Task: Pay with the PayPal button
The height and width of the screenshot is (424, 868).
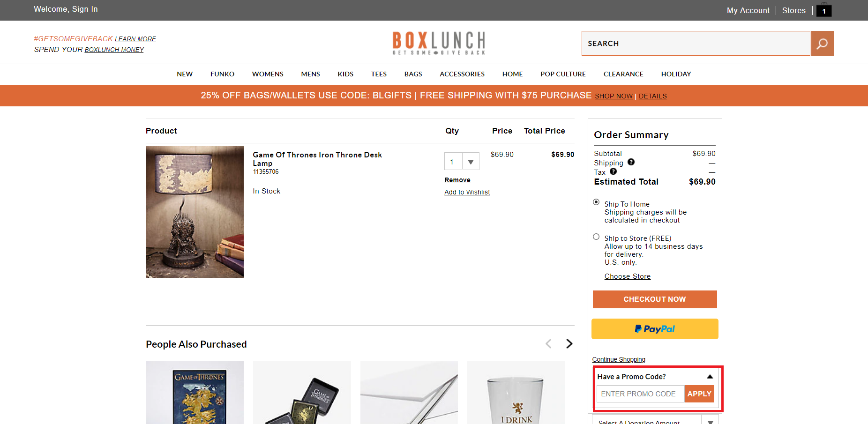Action: click(x=655, y=329)
